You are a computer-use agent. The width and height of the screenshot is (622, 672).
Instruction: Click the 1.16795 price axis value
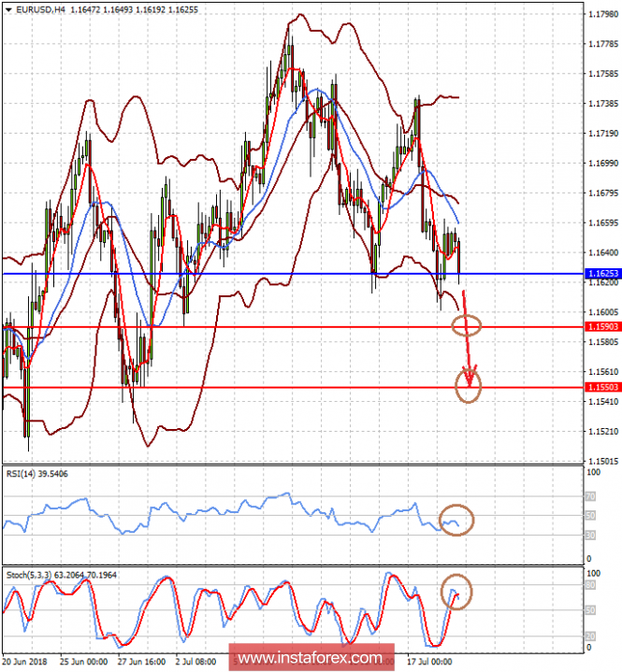(x=603, y=193)
